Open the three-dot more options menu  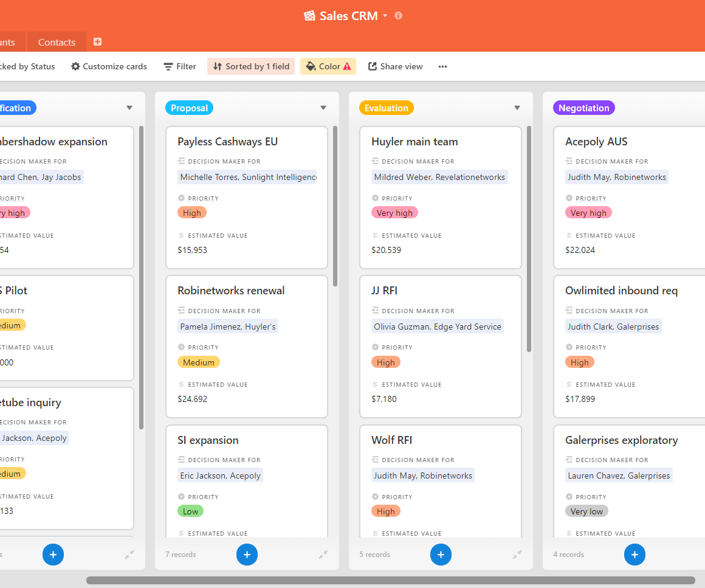pyautogui.click(x=442, y=67)
